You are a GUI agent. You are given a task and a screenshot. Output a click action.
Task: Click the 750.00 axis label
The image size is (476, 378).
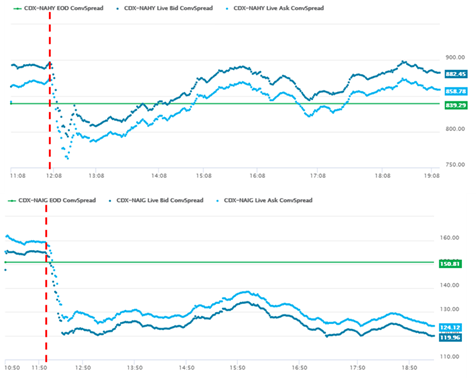click(x=455, y=164)
